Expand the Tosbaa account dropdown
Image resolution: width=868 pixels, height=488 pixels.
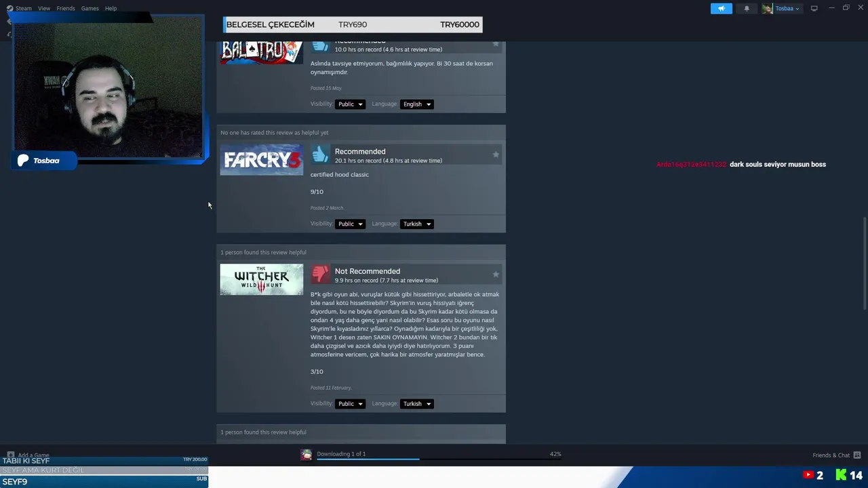(787, 8)
